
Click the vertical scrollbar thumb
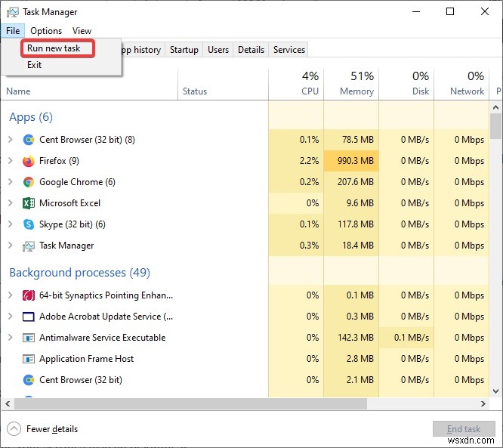click(496, 126)
